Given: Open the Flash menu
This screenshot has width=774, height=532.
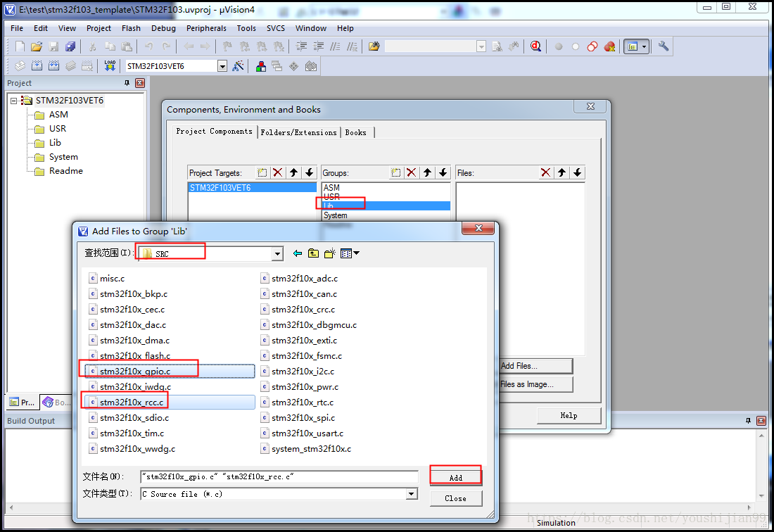Looking at the screenshot, I should point(131,28).
